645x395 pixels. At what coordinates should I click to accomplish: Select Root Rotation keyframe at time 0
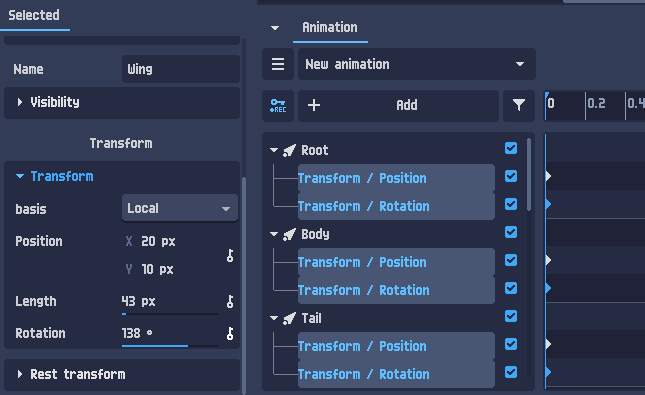click(x=548, y=204)
